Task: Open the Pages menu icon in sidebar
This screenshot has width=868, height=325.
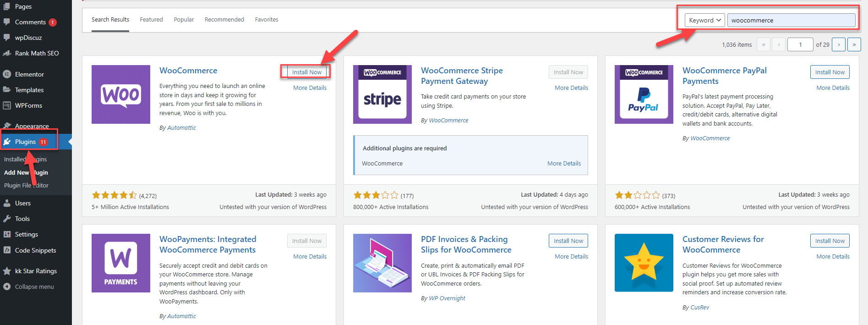Action: [7, 6]
